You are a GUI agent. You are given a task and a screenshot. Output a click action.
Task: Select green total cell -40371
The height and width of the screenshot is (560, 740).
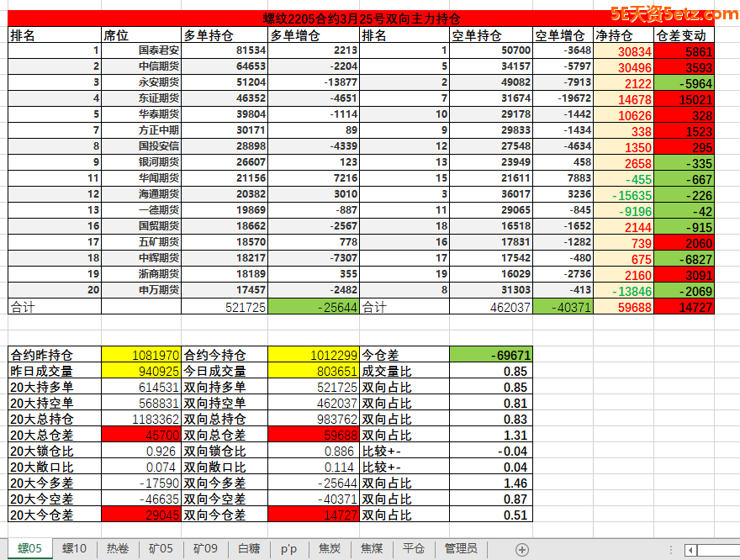pos(563,307)
